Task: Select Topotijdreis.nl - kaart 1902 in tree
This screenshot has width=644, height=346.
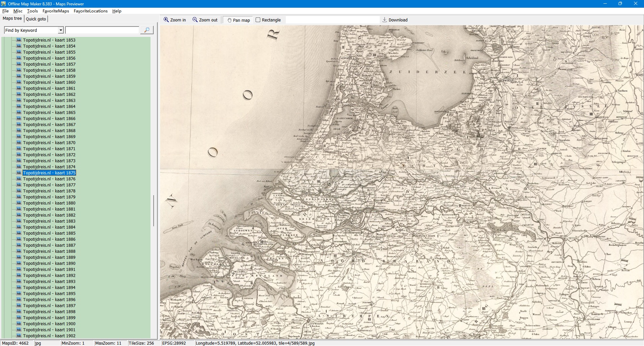Action: click(x=49, y=336)
